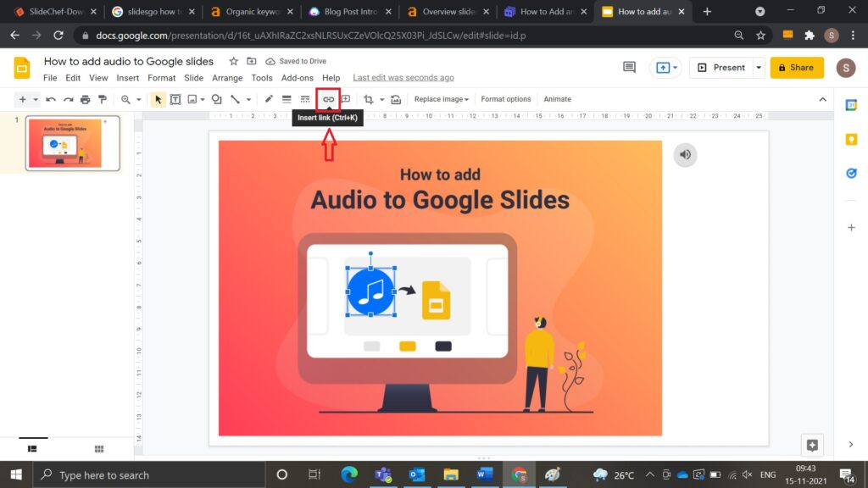Open the comment history icon
This screenshot has width=868, height=488.
tap(629, 68)
